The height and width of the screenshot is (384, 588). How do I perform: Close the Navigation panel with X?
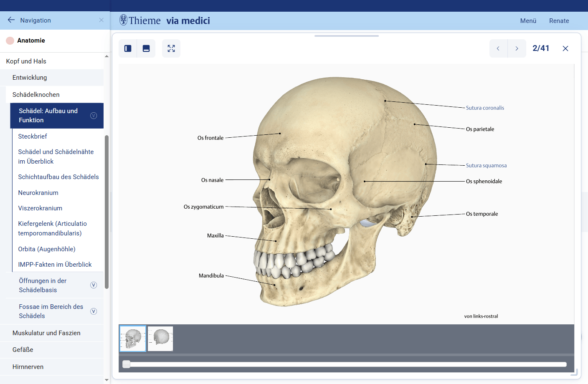pos(101,20)
